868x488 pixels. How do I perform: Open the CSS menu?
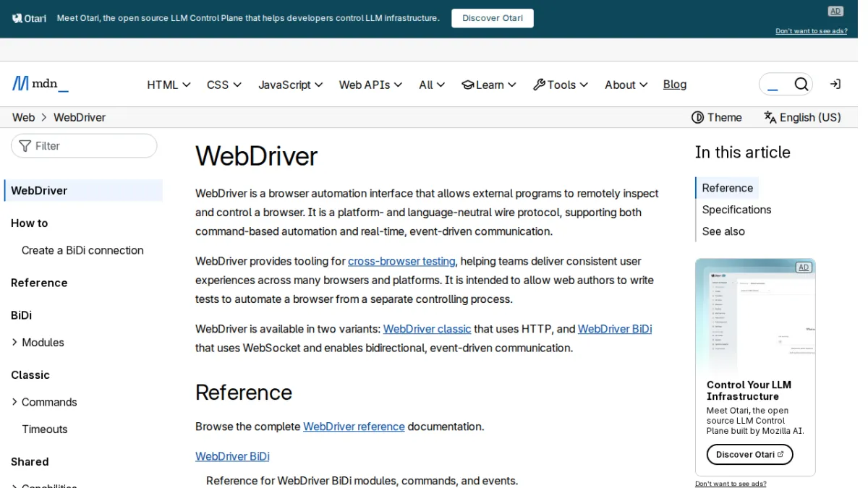(224, 85)
